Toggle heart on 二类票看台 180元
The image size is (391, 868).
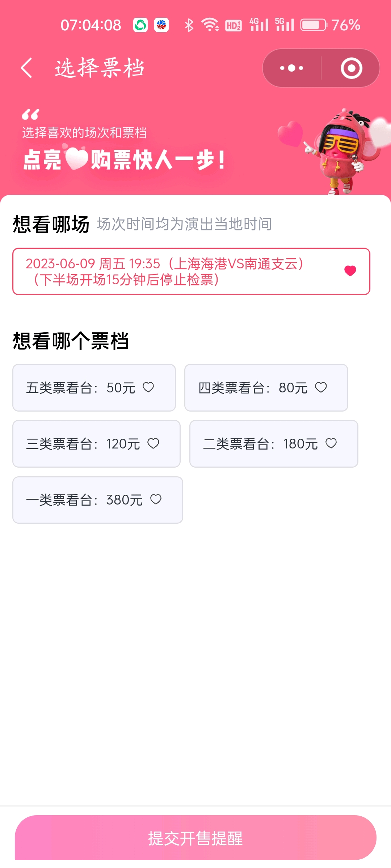[x=331, y=443]
